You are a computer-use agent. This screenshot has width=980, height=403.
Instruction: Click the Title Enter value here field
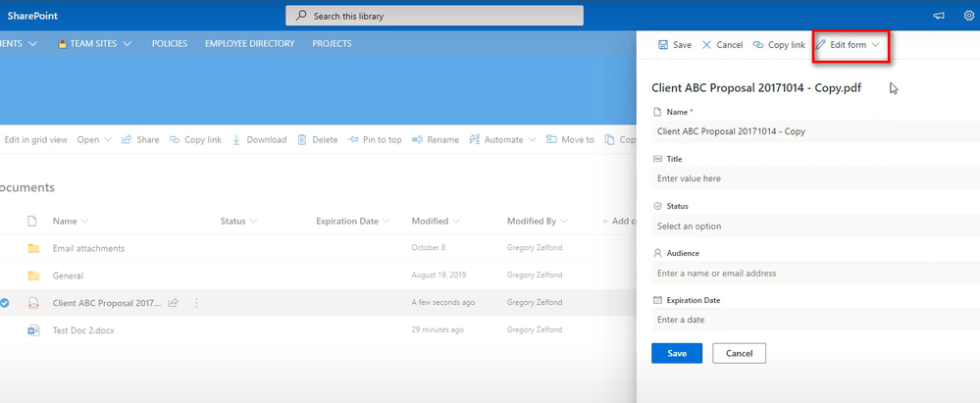tap(815, 178)
